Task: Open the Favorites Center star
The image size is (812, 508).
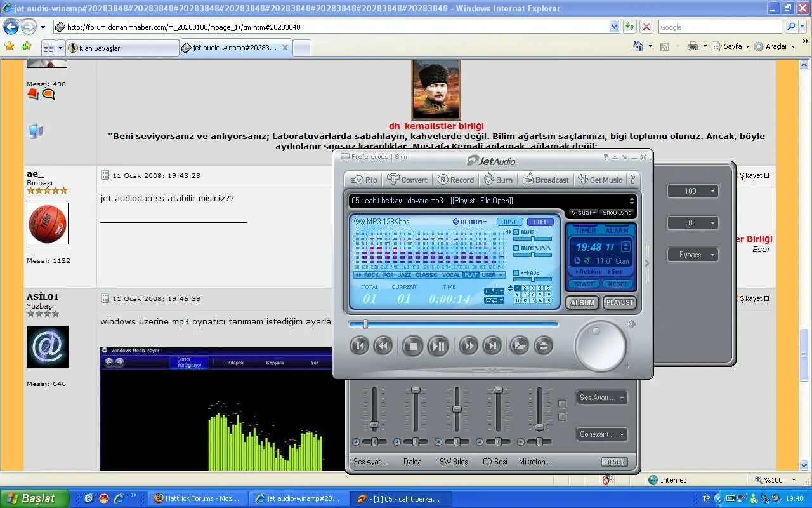Action: point(9,46)
